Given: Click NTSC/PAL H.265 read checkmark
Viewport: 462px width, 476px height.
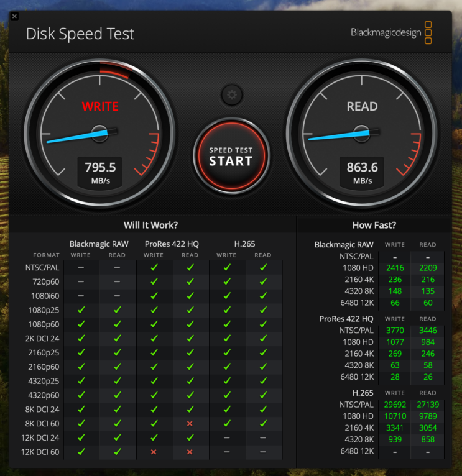Looking at the screenshot, I should tap(264, 267).
